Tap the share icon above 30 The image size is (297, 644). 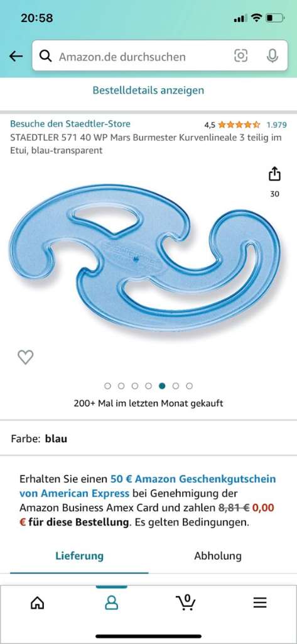[274, 174]
